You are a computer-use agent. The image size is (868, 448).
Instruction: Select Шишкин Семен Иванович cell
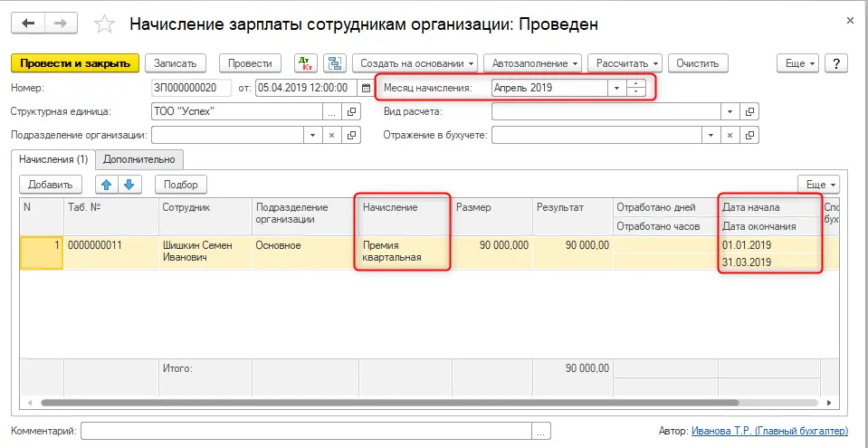[x=205, y=252]
